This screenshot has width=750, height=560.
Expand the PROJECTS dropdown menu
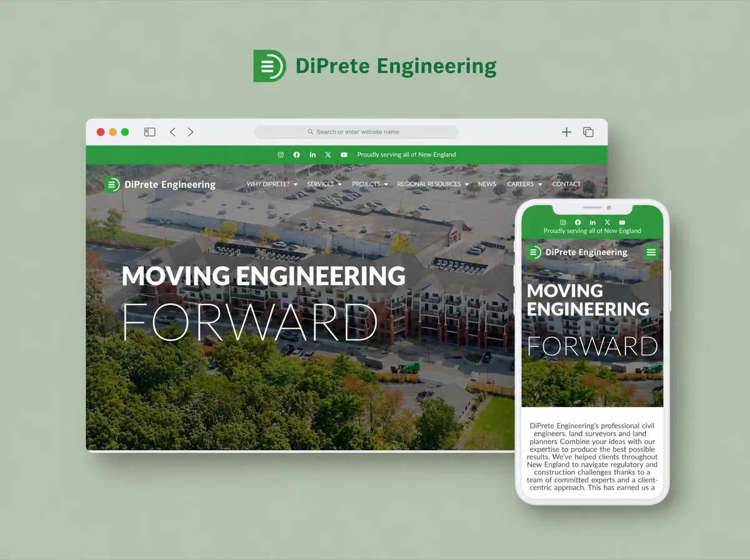370,184
